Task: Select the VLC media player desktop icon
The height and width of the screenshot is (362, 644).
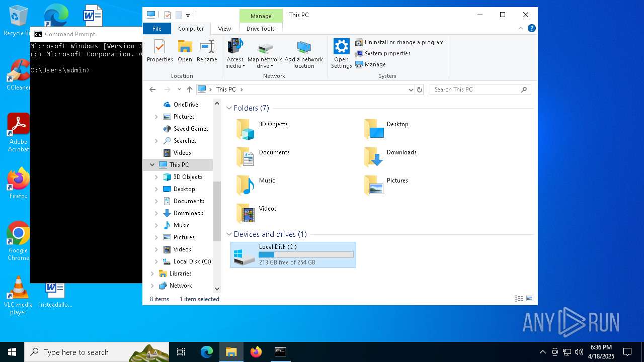Action: pyautogui.click(x=18, y=296)
